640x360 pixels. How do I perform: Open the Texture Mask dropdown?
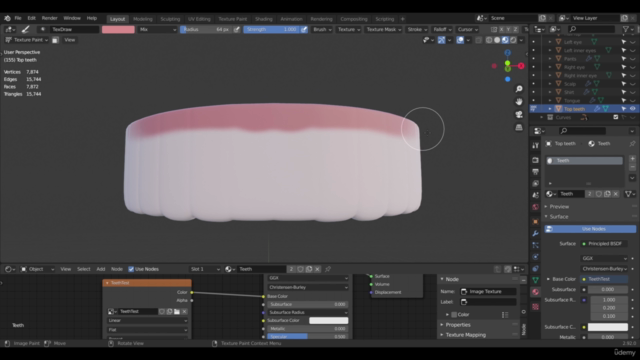pos(383,29)
